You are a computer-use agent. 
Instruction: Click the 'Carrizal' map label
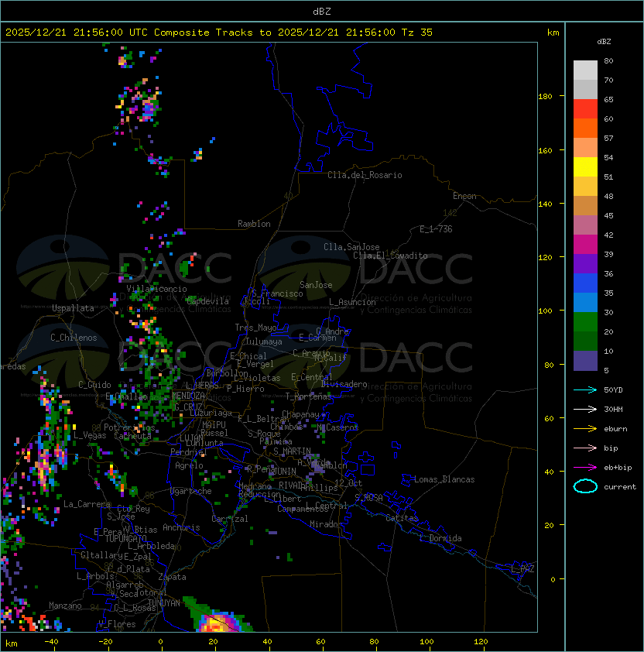point(230,519)
